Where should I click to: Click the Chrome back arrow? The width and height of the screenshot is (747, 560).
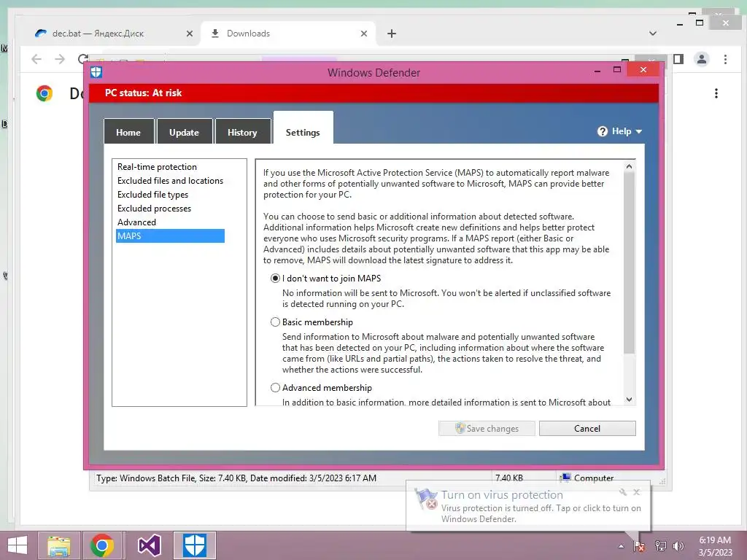[x=36, y=59]
